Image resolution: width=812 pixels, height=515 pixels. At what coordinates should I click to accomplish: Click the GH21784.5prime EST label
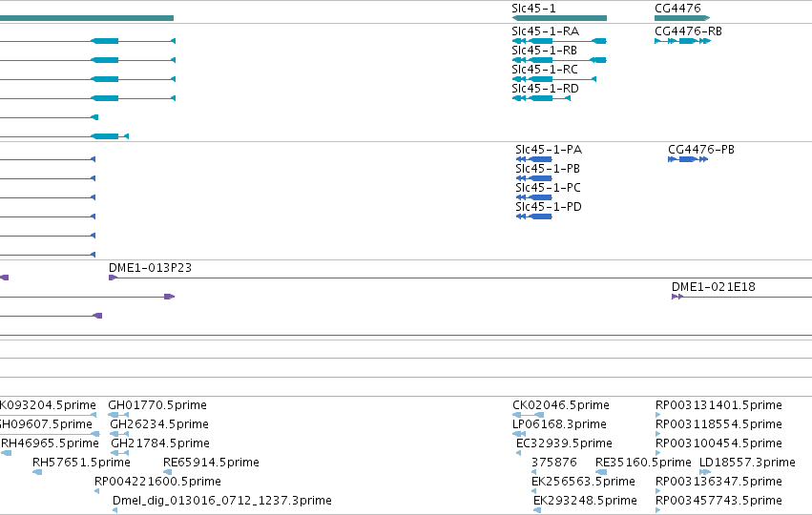(x=160, y=443)
